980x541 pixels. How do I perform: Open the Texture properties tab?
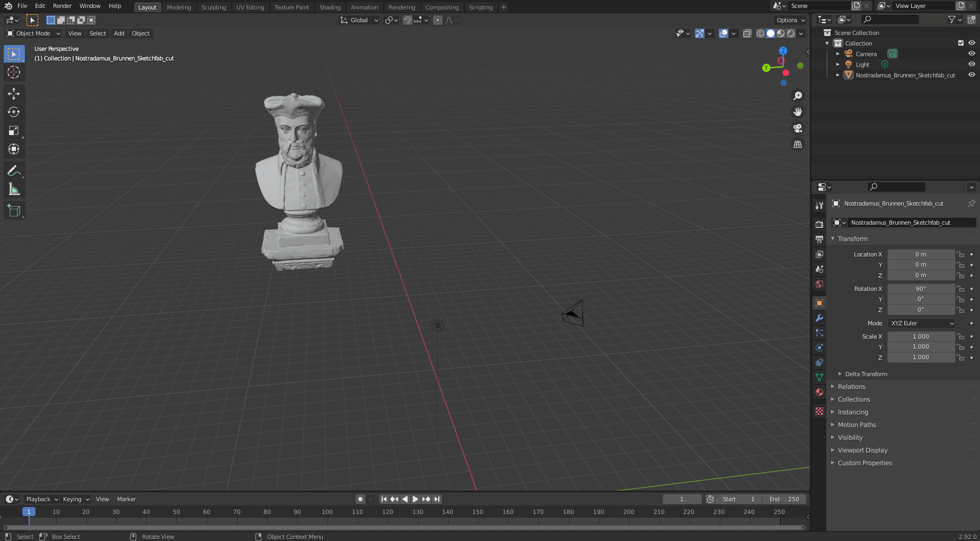click(x=819, y=411)
